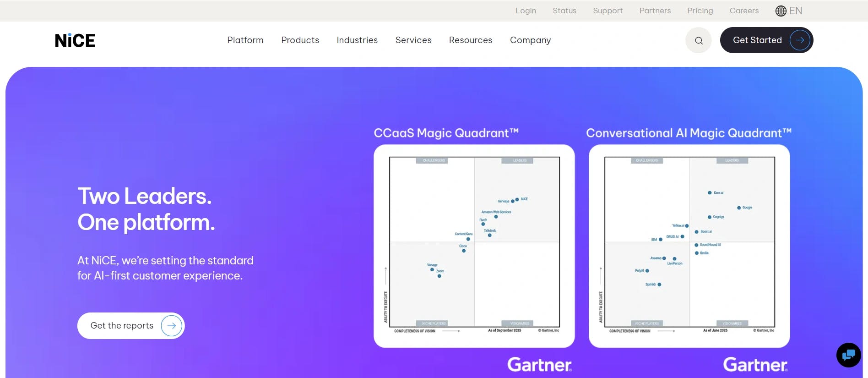Open the Company menu
This screenshot has height=378, width=868.
coord(530,40)
